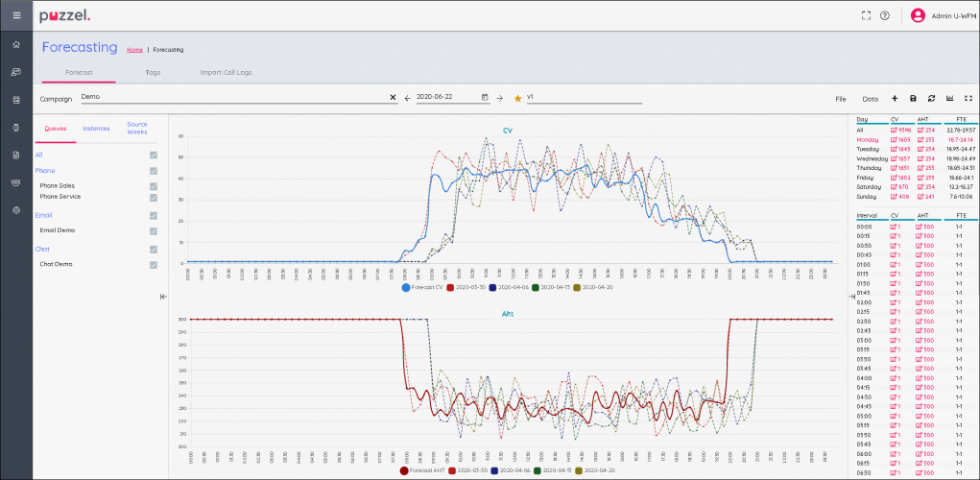
Task: Click the calendar icon beside the date
Action: (x=485, y=97)
